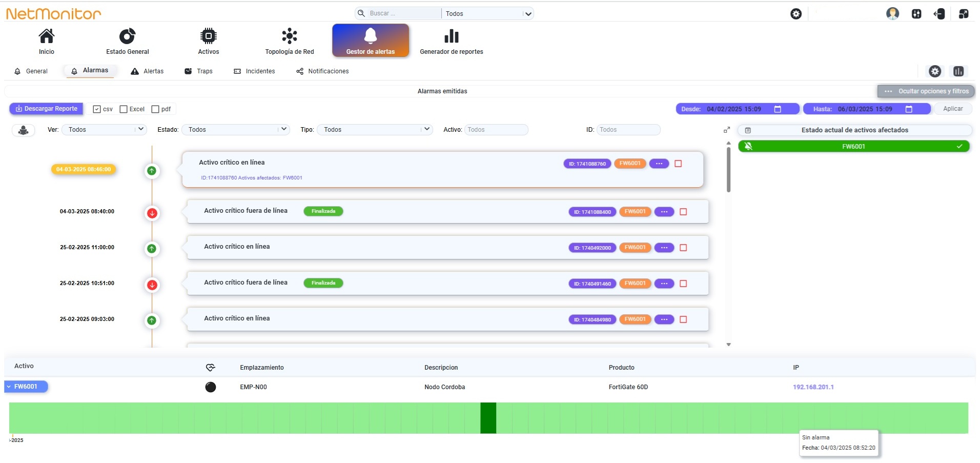The image size is (980, 463).
Task: Go to Activos chip icon
Action: tap(208, 36)
